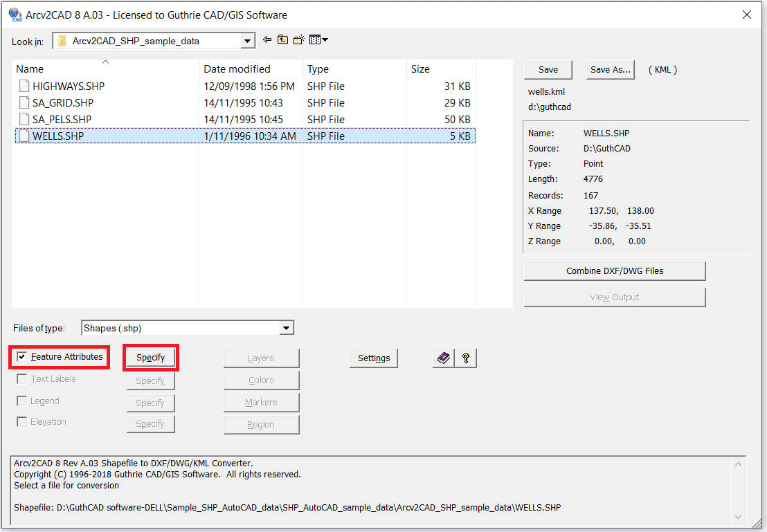Click the Region button

261,425
